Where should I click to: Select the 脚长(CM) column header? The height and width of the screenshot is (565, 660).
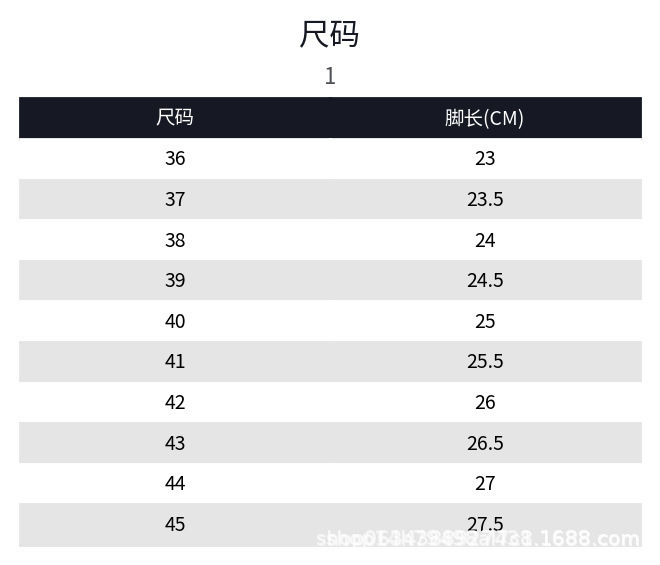pyautogui.click(x=484, y=118)
